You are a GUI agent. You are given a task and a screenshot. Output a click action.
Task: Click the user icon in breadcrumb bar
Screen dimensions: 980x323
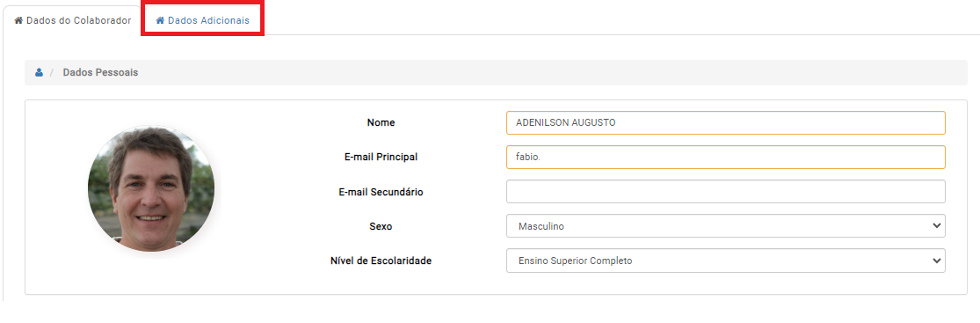pos(39,73)
